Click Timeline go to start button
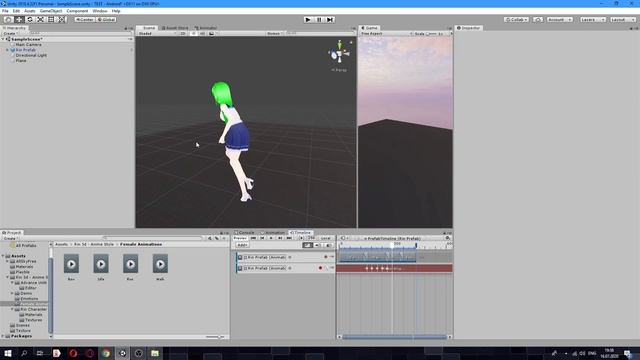The width and height of the screenshot is (640, 360). [253, 238]
